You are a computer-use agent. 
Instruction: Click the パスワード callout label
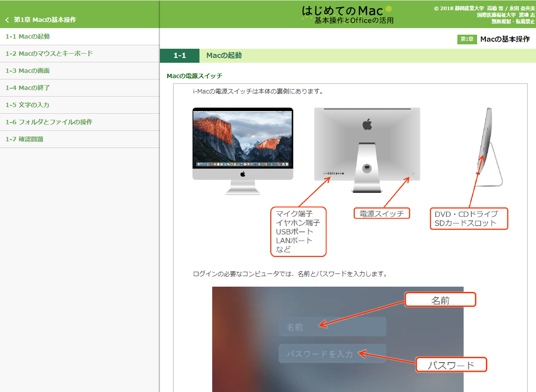[x=452, y=365]
